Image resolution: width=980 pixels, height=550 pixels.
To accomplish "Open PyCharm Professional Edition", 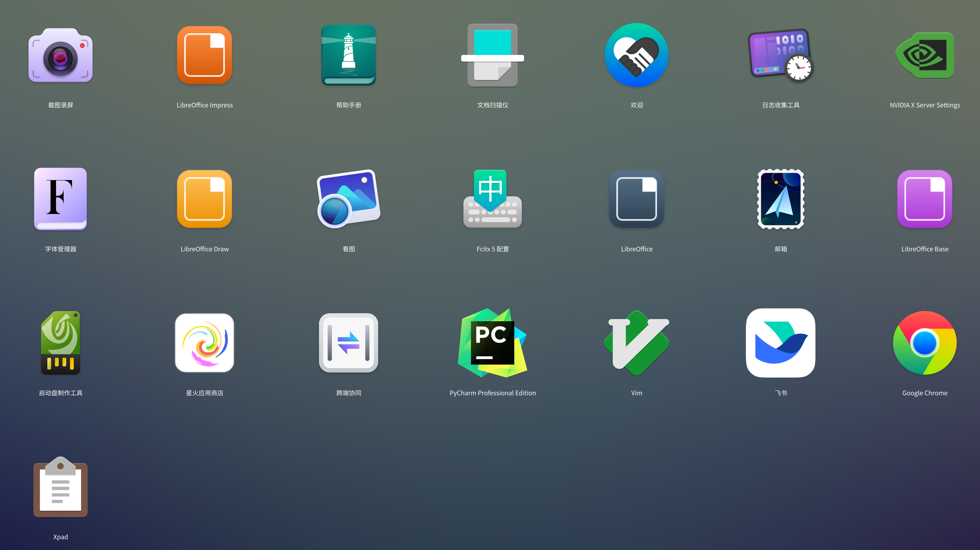I will pos(493,343).
